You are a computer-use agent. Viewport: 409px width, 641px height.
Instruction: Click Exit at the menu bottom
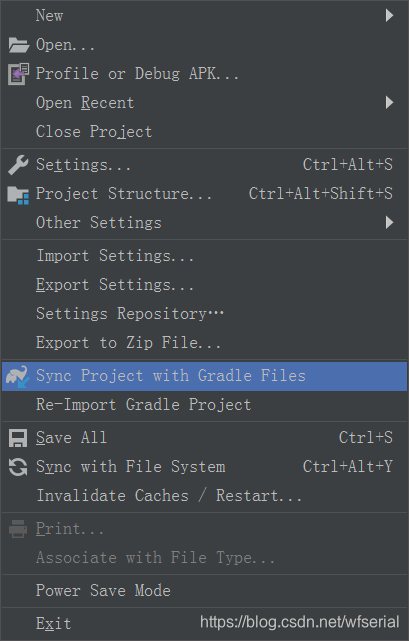[x=54, y=623]
